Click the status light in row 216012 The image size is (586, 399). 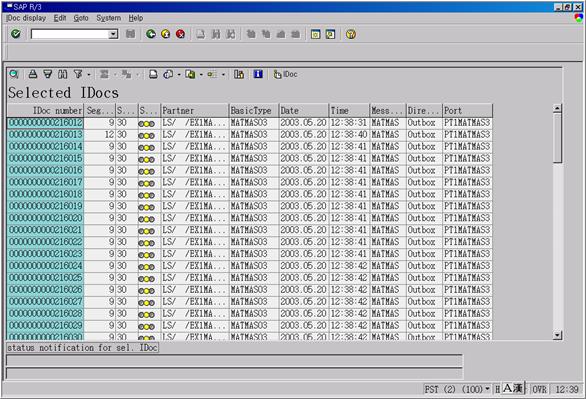[x=146, y=124]
